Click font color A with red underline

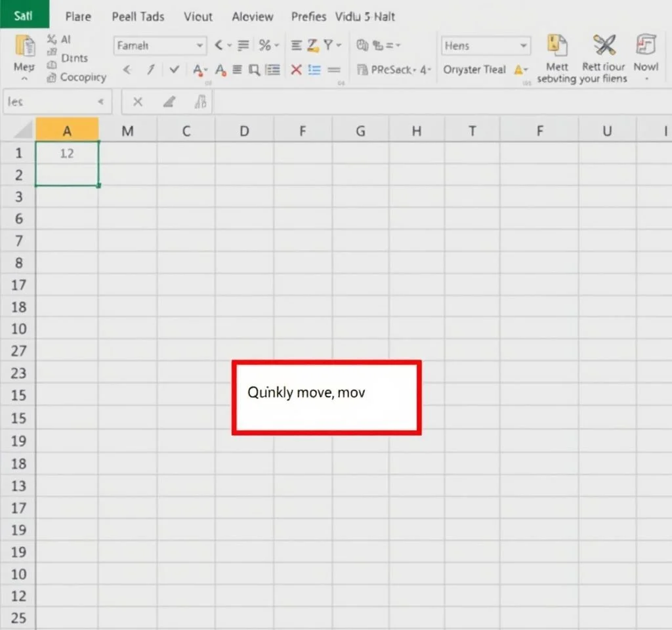[196, 70]
